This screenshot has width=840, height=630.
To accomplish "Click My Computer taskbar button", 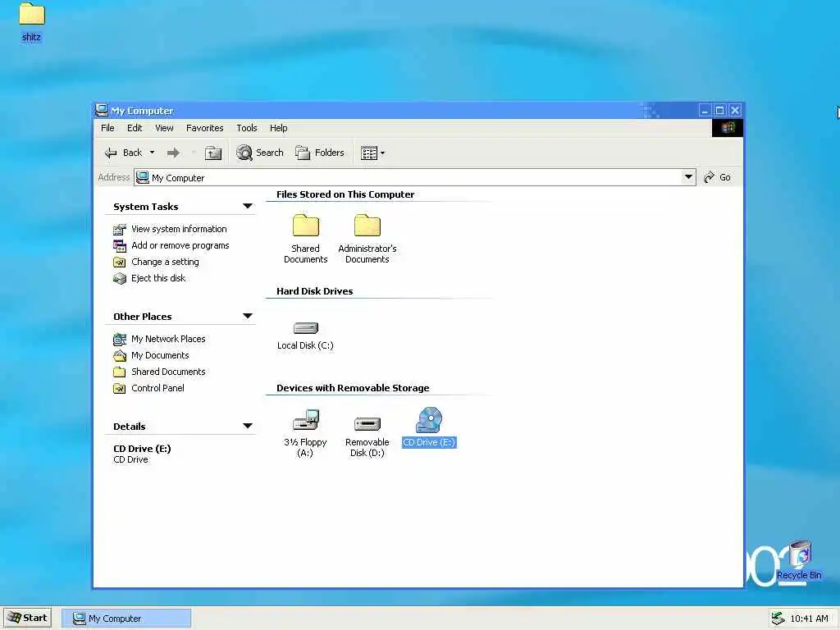I will point(126,619).
